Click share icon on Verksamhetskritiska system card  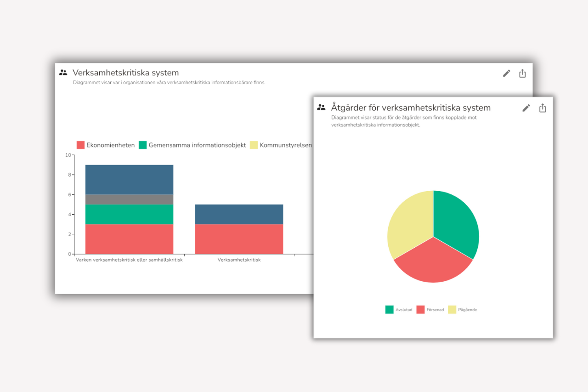click(x=522, y=73)
